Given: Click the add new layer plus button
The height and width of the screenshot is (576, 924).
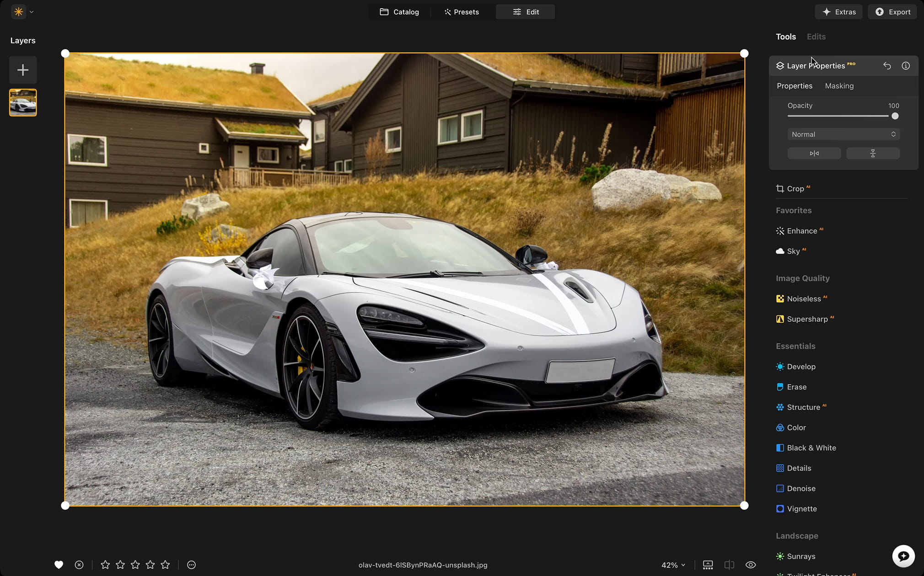Looking at the screenshot, I should pos(23,70).
